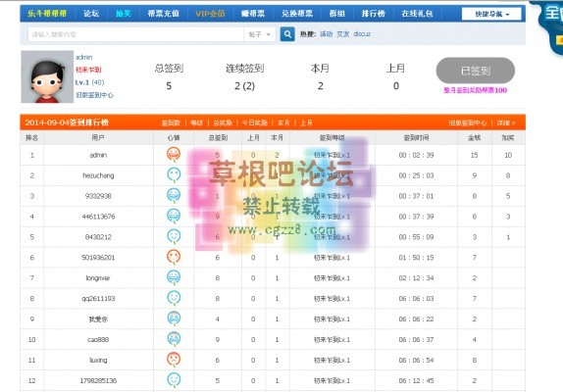Click username longriver in the table

coord(98,278)
